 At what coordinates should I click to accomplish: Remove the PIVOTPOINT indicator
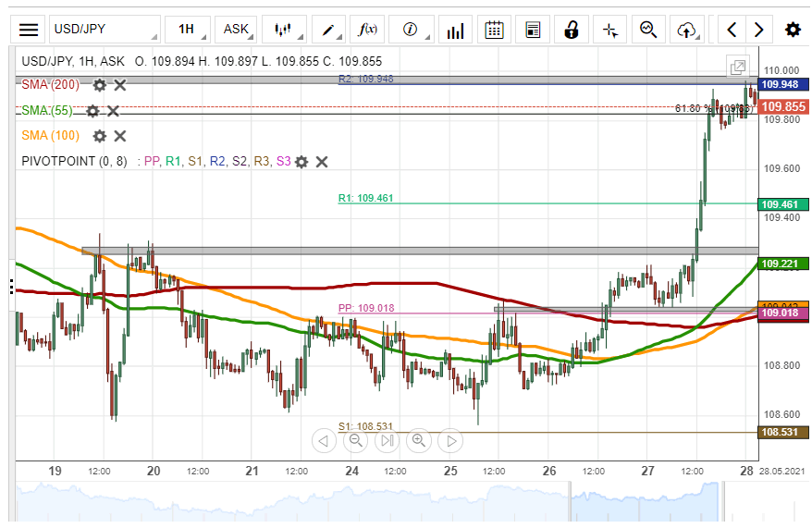tap(322, 162)
